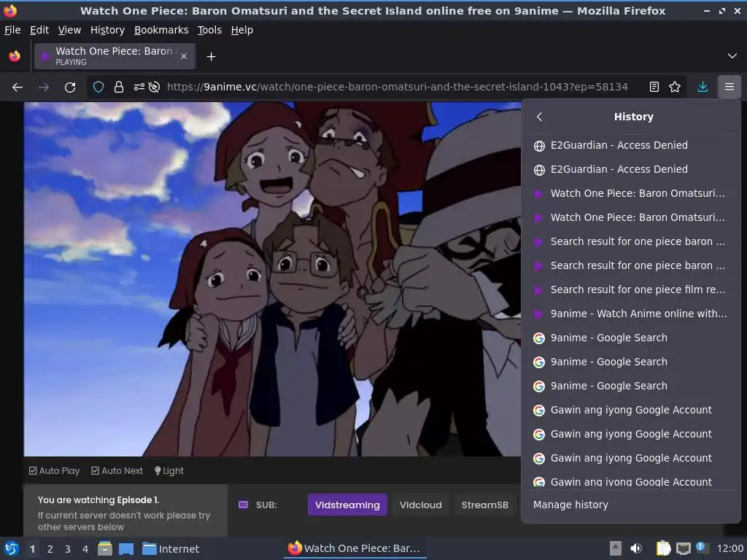Open first 9anime - Google Search history entry
Viewport: 747px width, 560px height.
631,338
